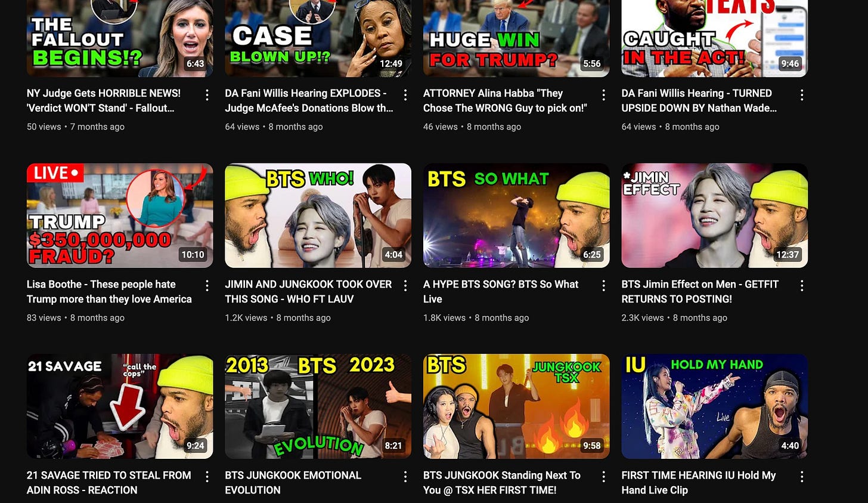The height and width of the screenshot is (503, 868).
Task: Play the CASE BLOWN UP thumbnail video
Action: [318, 38]
